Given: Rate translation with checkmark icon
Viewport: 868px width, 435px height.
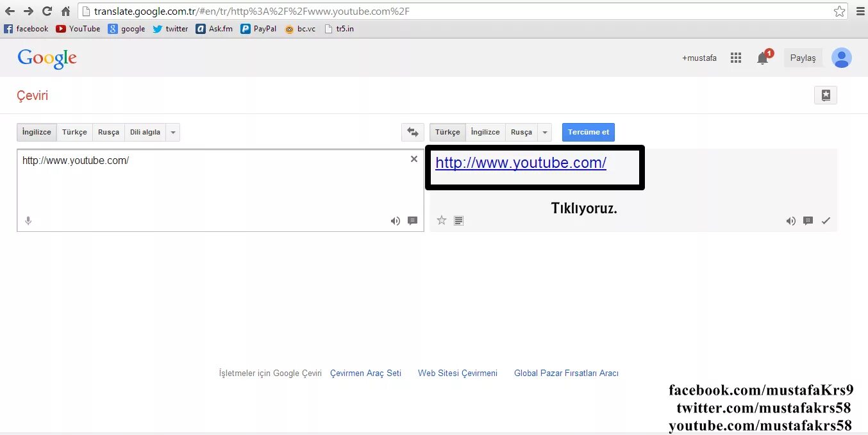Looking at the screenshot, I should point(826,221).
